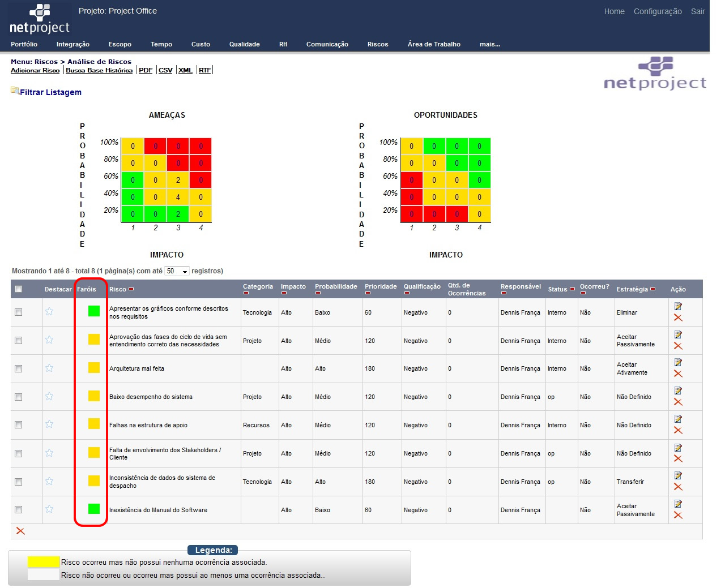The width and height of the screenshot is (725, 588).
Task: Open the Integração menu
Action: [x=73, y=44]
